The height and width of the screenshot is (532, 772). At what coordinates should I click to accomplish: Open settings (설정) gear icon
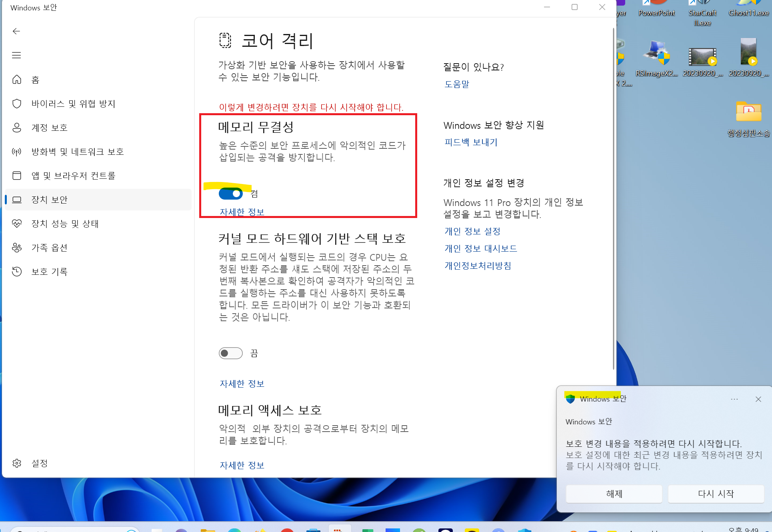point(17,463)
